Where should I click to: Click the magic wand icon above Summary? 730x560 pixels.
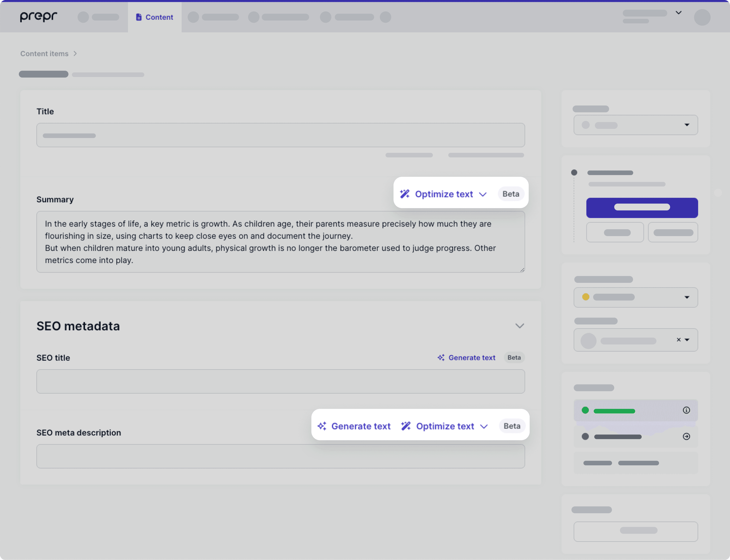point(405,194)
